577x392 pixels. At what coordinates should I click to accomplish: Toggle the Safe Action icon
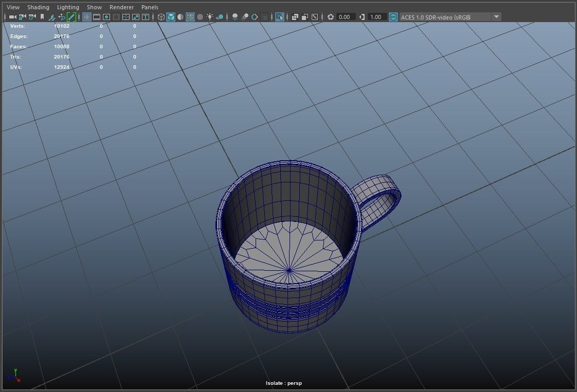click(136, 17)
